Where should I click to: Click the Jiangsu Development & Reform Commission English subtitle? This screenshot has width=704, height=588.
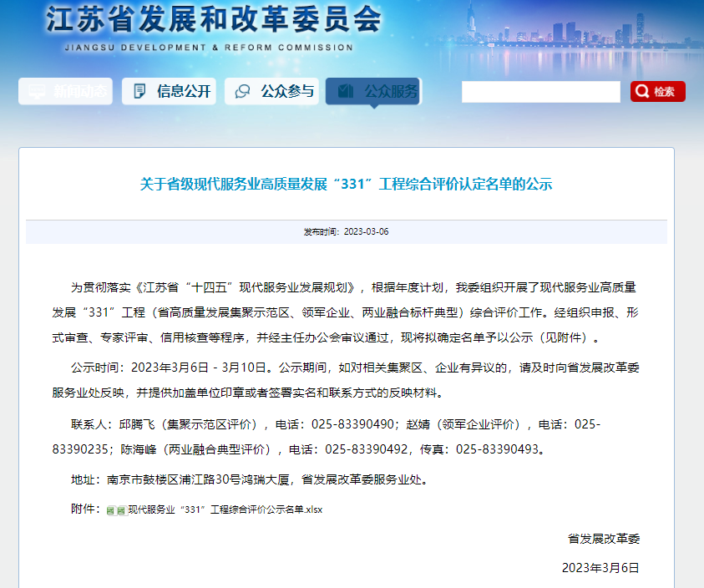click(208, 48)
